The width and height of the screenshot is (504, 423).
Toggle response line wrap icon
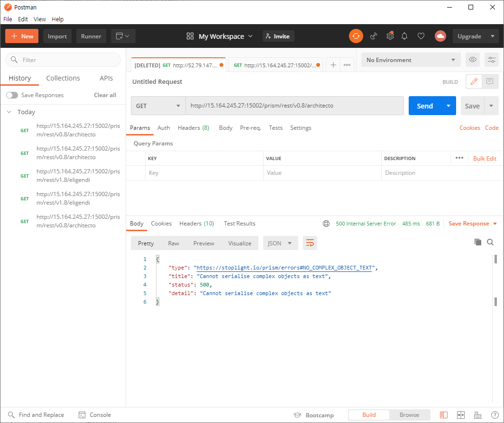point(310,243)
